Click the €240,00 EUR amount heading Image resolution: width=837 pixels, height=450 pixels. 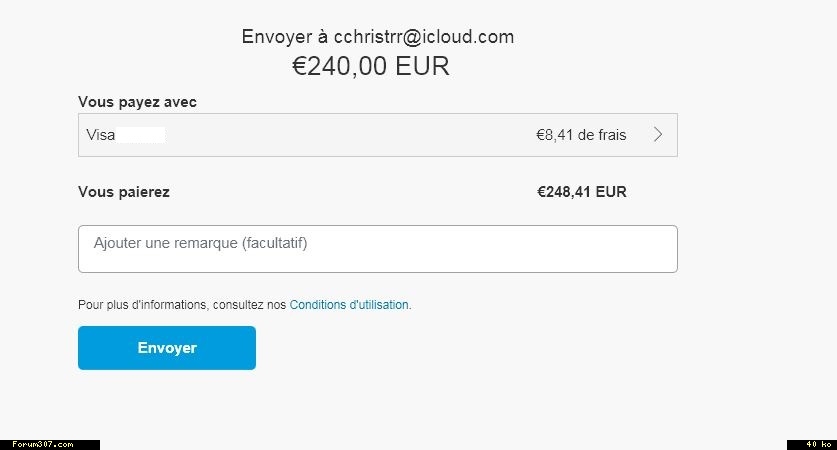tap(370, 67)
